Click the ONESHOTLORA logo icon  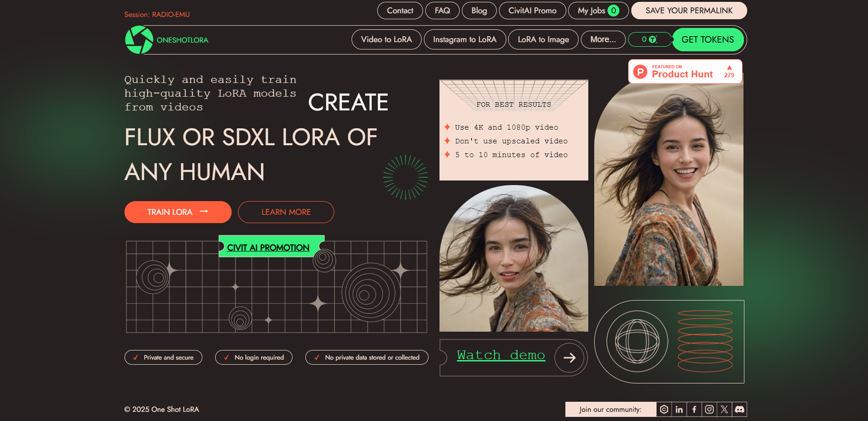tap(139, 40)
